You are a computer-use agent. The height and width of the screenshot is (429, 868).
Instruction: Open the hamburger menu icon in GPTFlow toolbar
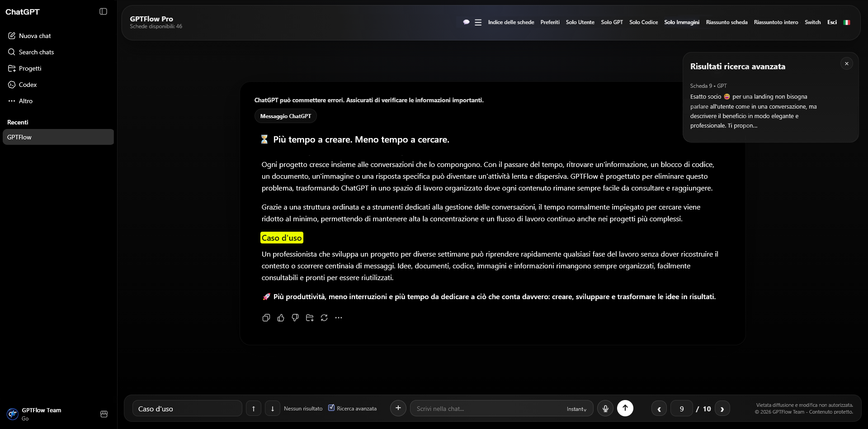coord(478,22)
